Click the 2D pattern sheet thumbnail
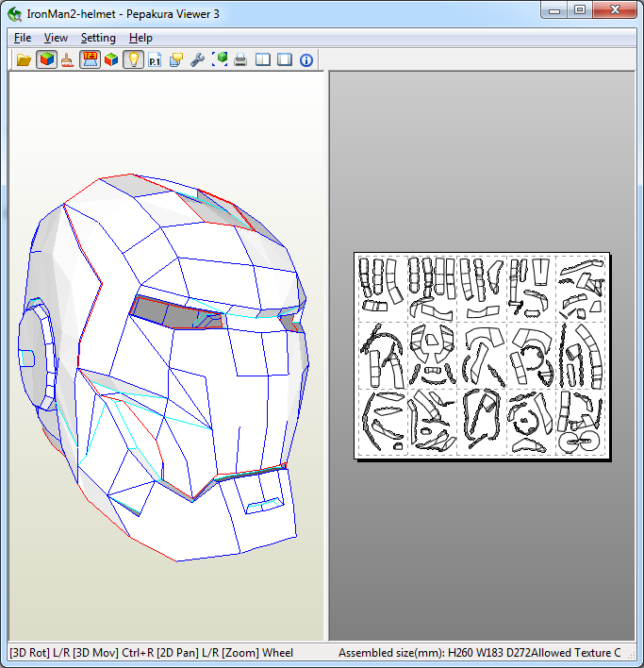644x668 pixels. click(x=482, y=356)
